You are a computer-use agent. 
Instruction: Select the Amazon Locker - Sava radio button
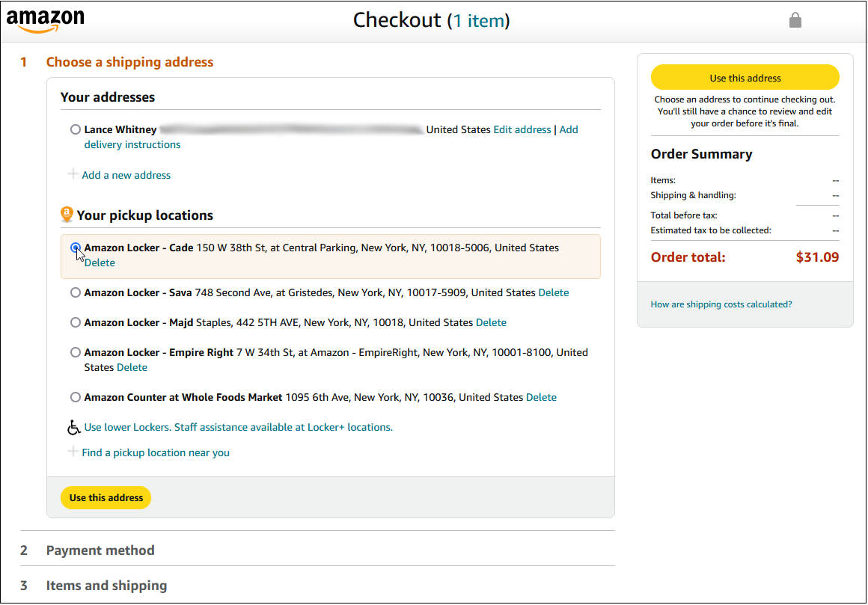(x=76, y=292)
